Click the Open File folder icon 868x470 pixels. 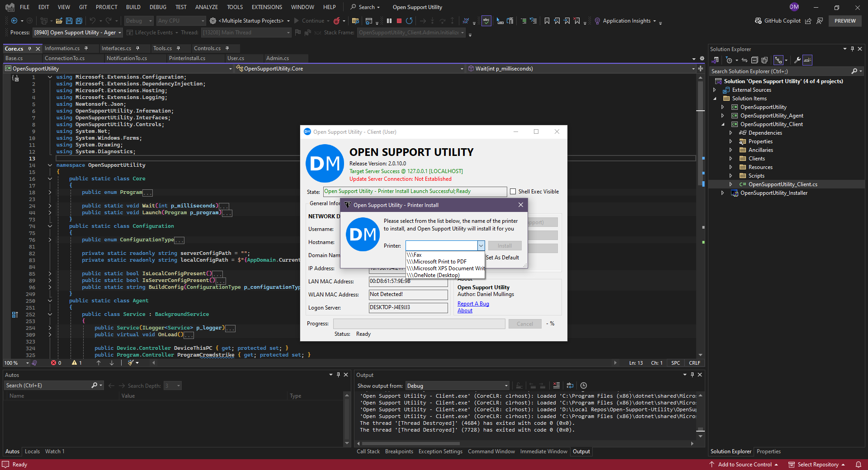[x=59, y=21]
